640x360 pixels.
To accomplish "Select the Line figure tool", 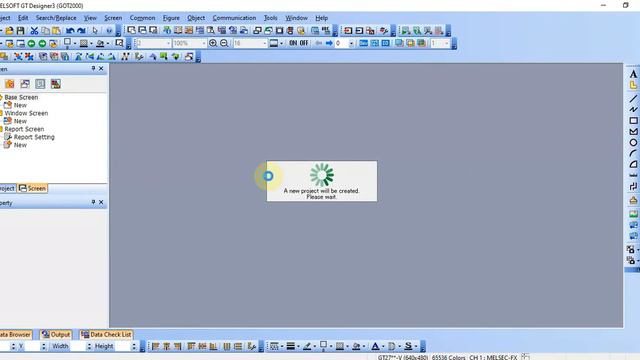I will point(633,98).
